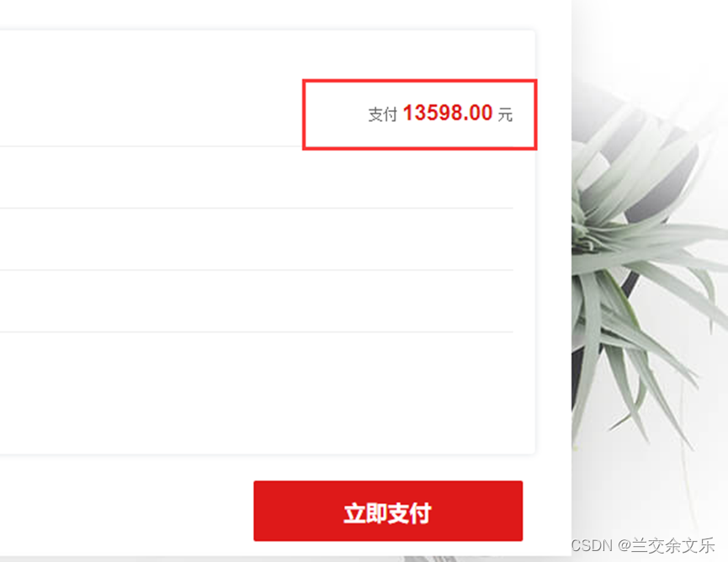This screenshot has height=562, width=728.
Task: Click the blank card header above red box
Action: click(x=267, y=55)
